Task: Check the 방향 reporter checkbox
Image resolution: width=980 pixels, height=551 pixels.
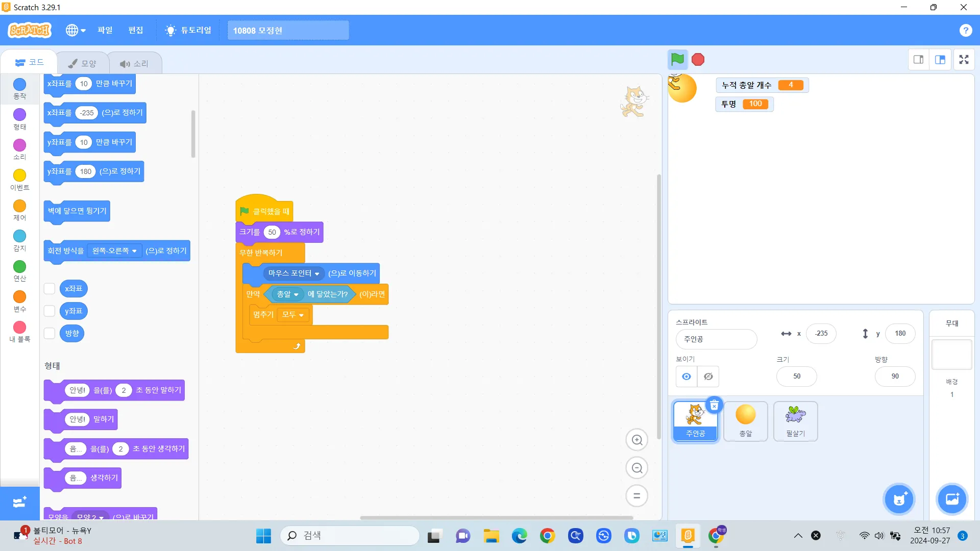Action: coord(50,334)
